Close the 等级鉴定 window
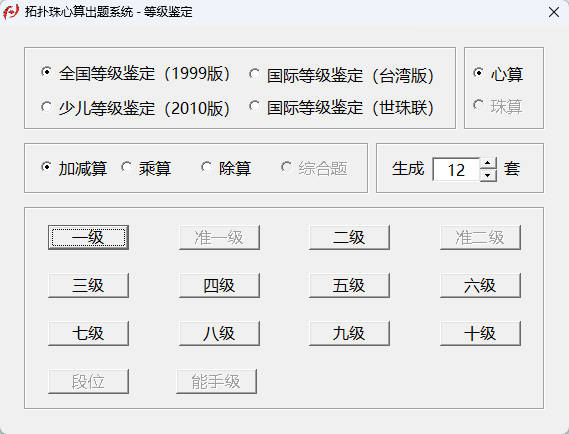 point(554,12)
